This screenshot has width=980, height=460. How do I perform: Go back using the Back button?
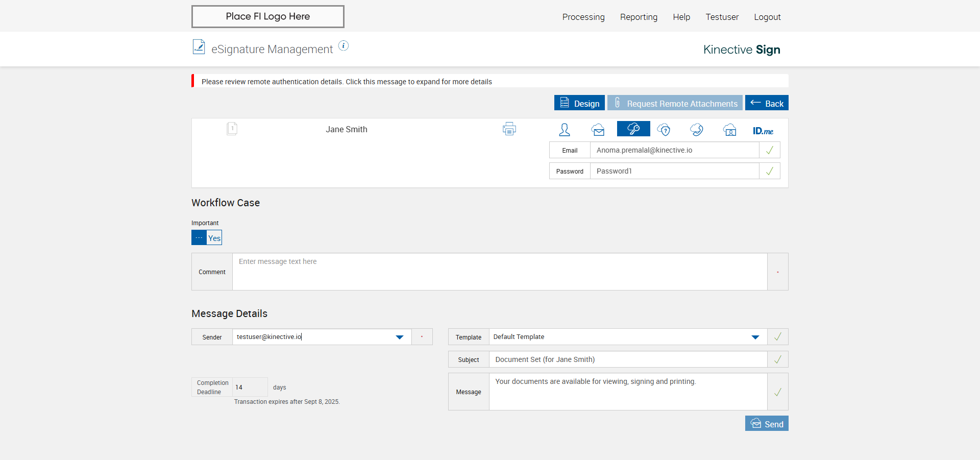[767, 103]
